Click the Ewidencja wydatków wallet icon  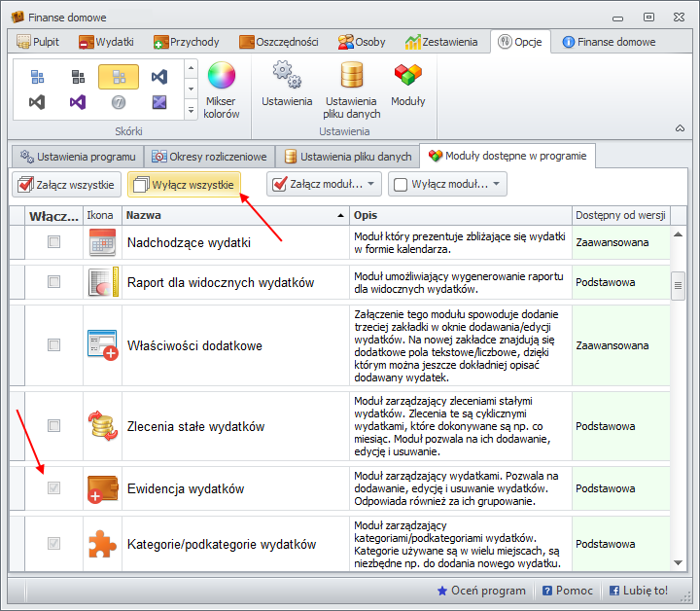[x=102, y=488]
